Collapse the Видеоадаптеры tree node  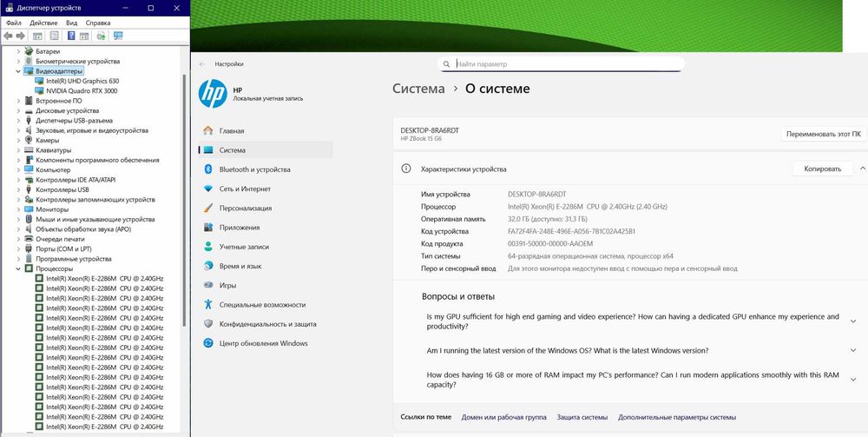coord(18,71)
